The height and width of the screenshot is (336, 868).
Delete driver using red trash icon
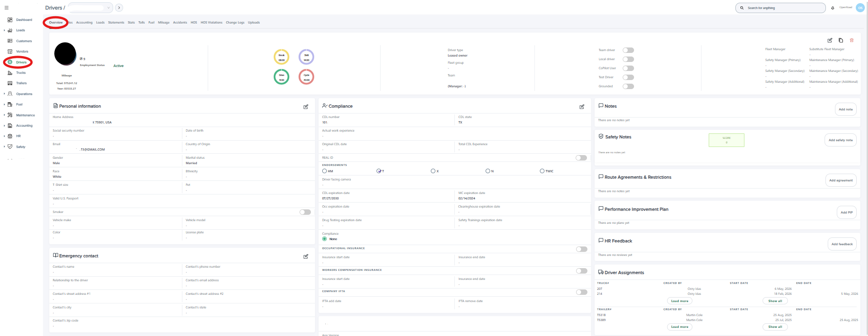(x=852, y=40)
